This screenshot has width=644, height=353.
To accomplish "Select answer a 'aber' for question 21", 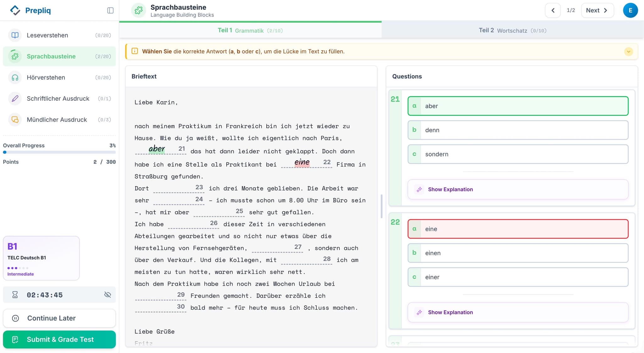I will [518, 106].
